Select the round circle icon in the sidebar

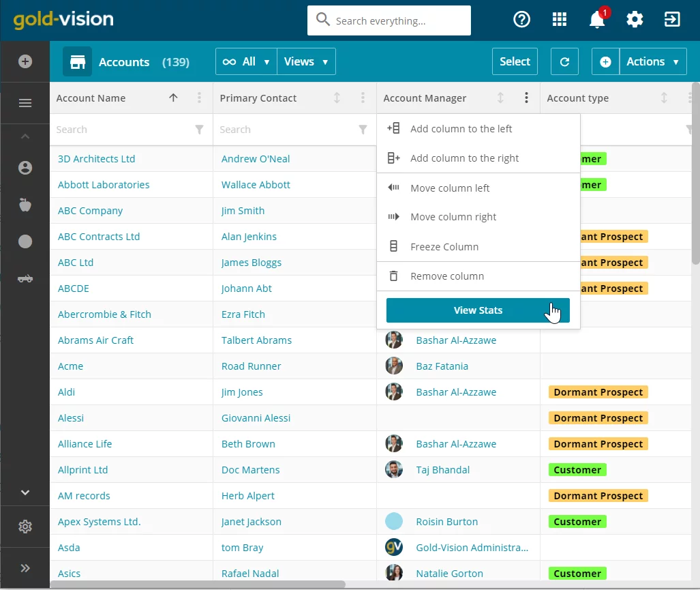[25, 241]
